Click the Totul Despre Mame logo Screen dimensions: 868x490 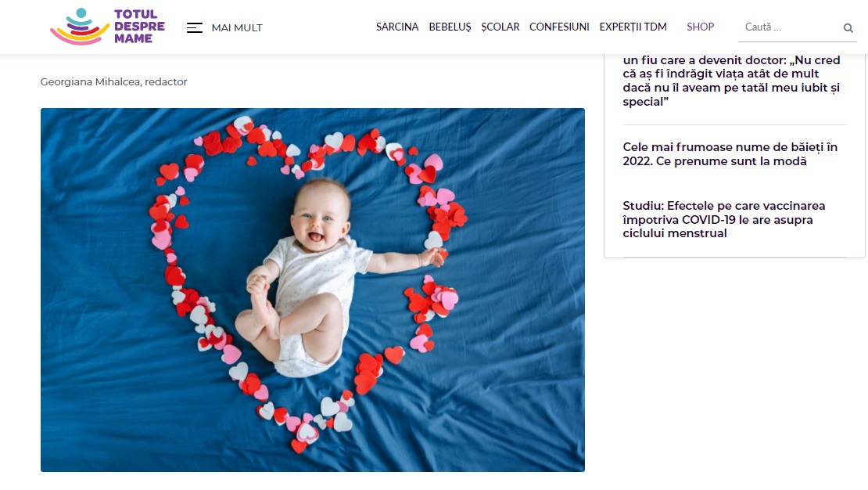107,27
